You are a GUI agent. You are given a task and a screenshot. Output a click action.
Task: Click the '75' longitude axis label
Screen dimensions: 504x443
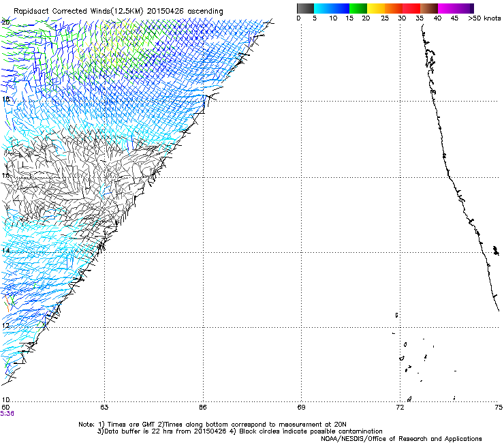(499, 408)
